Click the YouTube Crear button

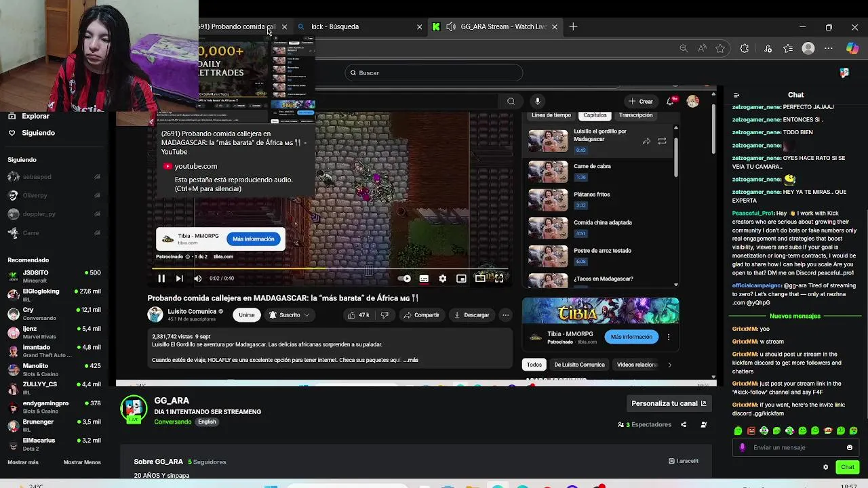[x=641, y=102]
